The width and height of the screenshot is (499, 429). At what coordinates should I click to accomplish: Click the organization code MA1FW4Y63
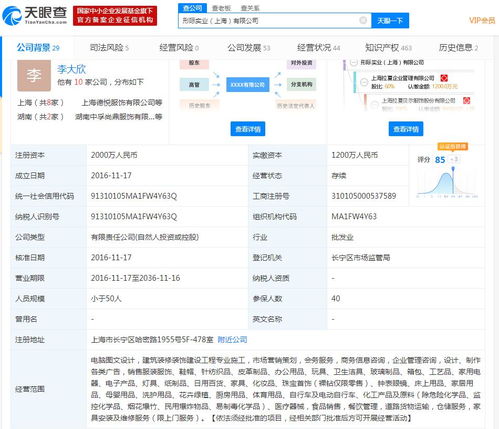click(354, 217)
